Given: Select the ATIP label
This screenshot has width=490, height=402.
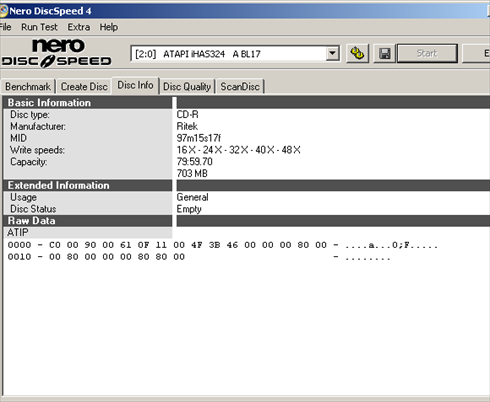Looking at the screenshot, I should click(18, 232).
